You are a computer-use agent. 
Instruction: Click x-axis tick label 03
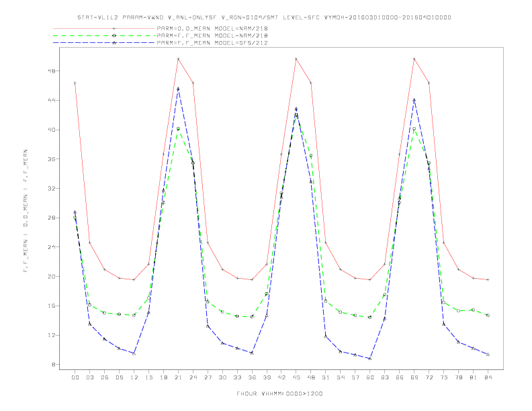[89, 377]
